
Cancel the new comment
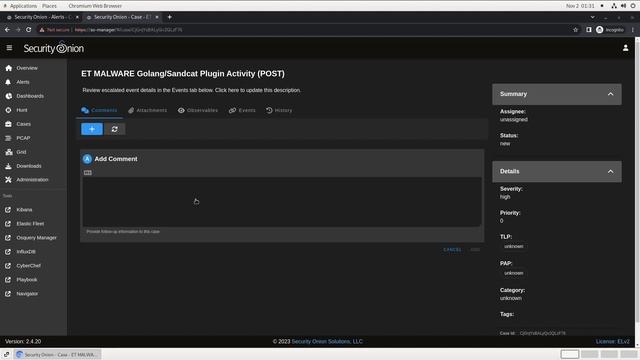coord(452,249)
